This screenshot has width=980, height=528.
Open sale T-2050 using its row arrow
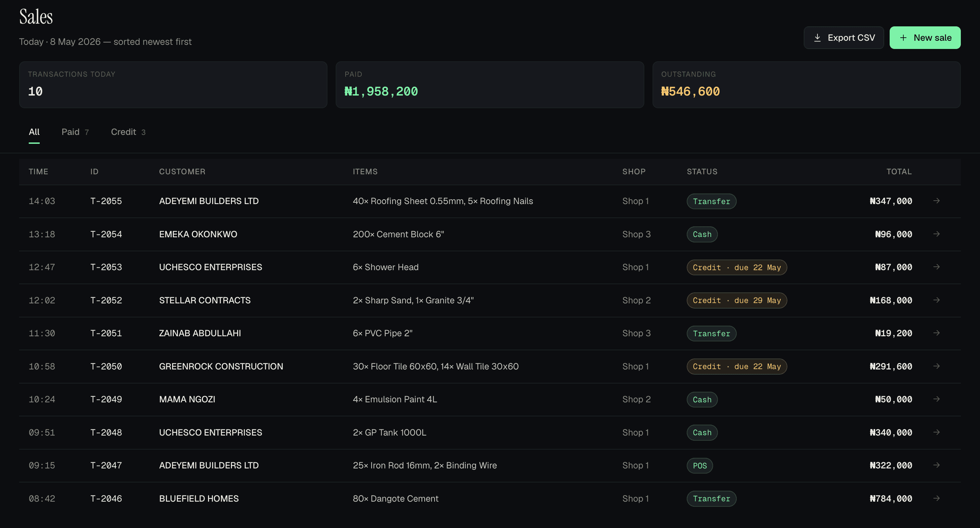[x=936, y=366]
